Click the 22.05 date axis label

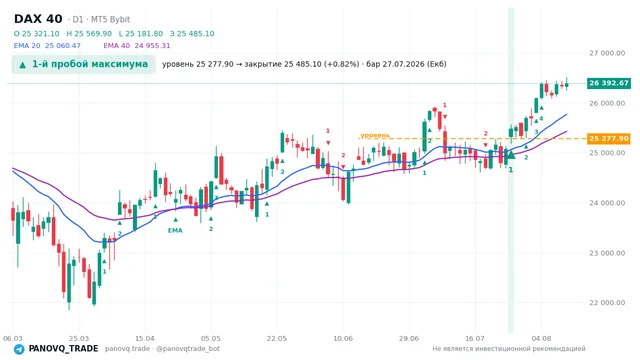tap(277, 338)
